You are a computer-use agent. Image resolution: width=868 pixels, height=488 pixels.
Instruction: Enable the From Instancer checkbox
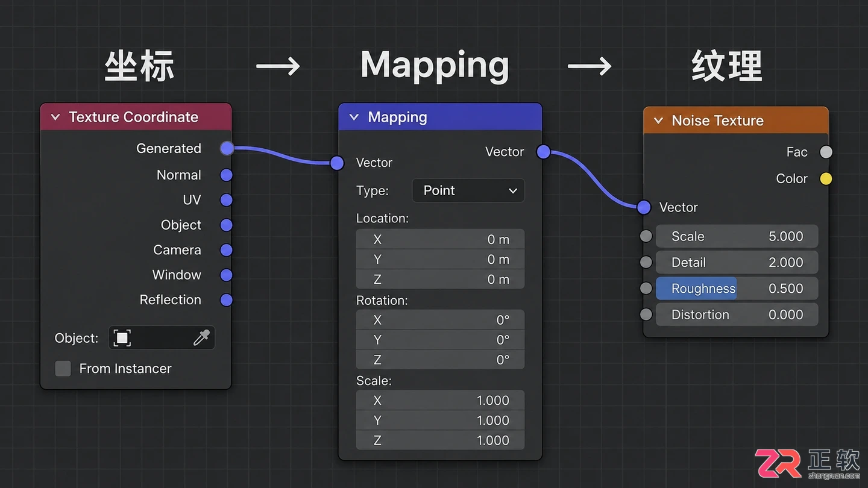63,369
